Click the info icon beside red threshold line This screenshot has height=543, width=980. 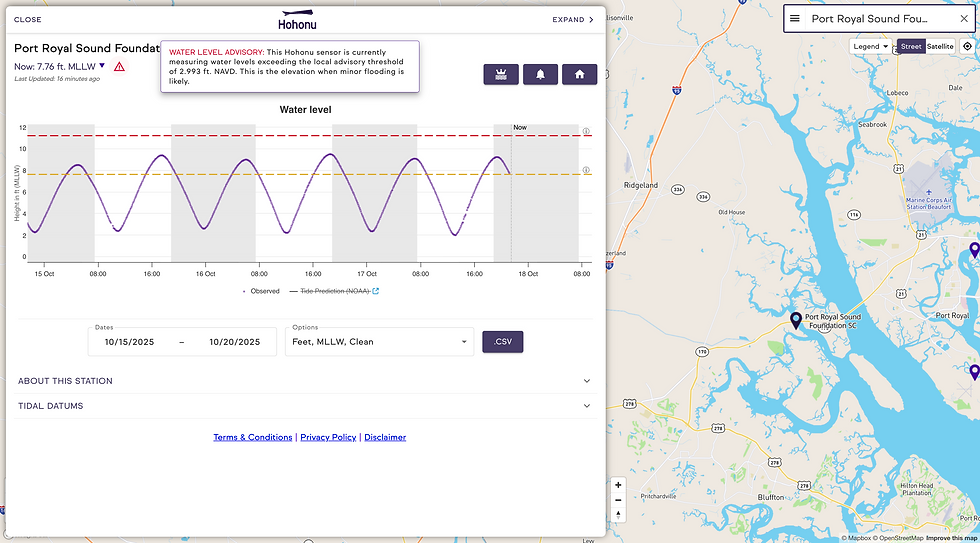tap(586, 131)
